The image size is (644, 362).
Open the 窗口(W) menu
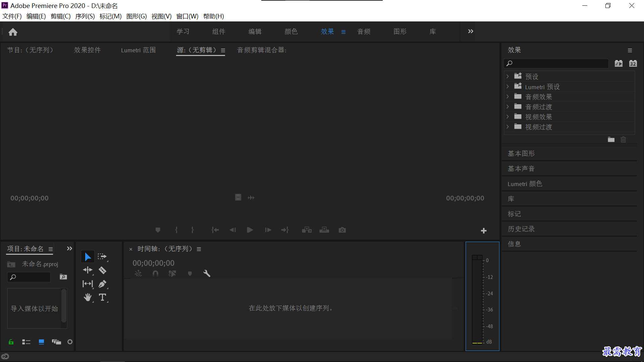(187, 16)
